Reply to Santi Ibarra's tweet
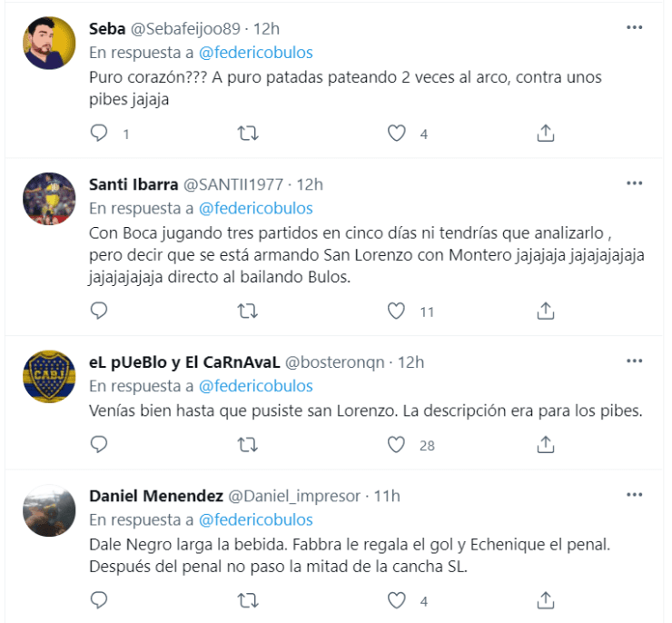The width and height of the screenshot is (672, 623). [100, 311]
